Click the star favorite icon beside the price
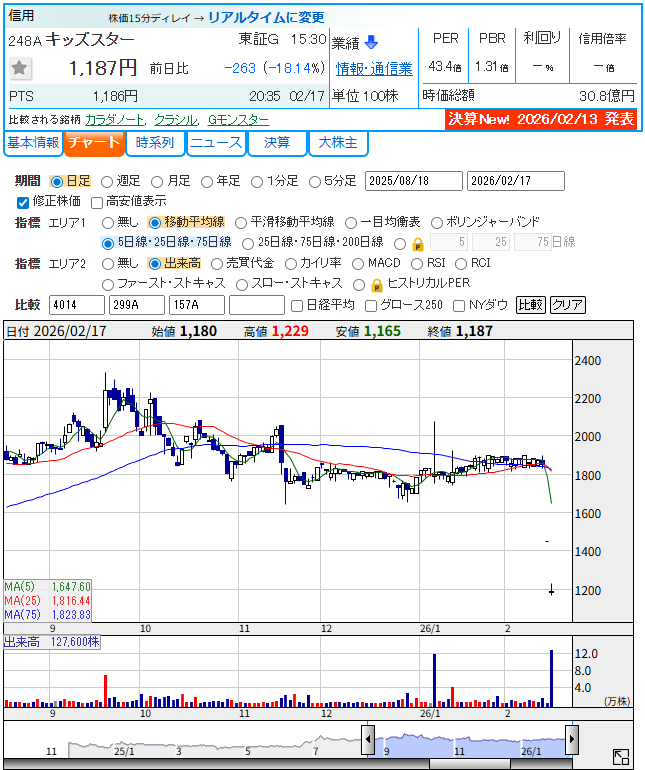The height and width of the screenshot is (770, 645). [20, 69]
